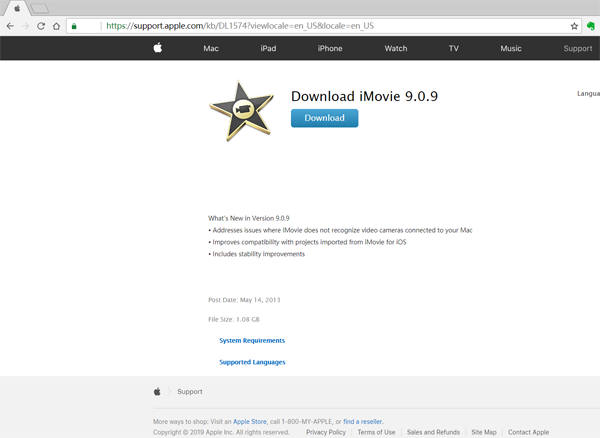Go to browser home page icon
The height and width of the screenshot is (438, 600).
tap(56, 26)
